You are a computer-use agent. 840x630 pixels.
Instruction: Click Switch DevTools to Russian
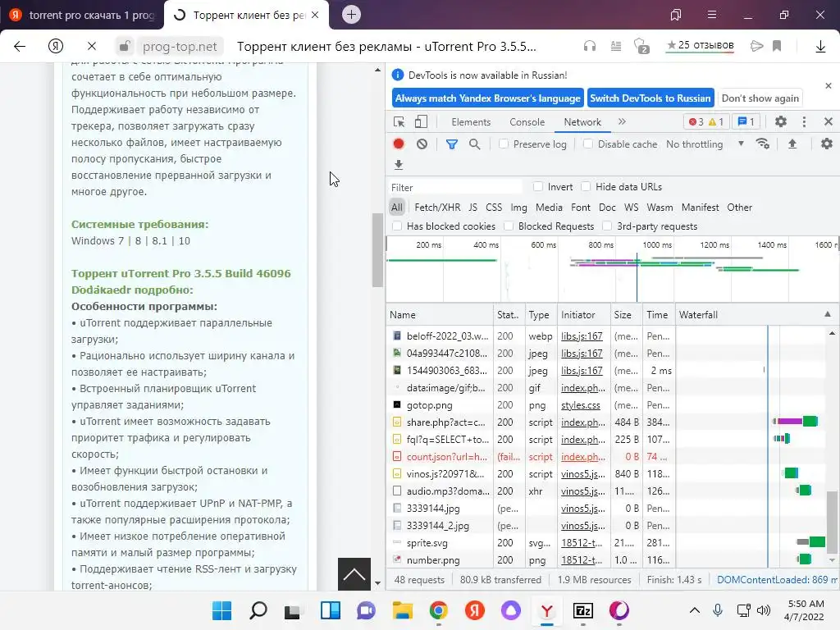point(651,98)
